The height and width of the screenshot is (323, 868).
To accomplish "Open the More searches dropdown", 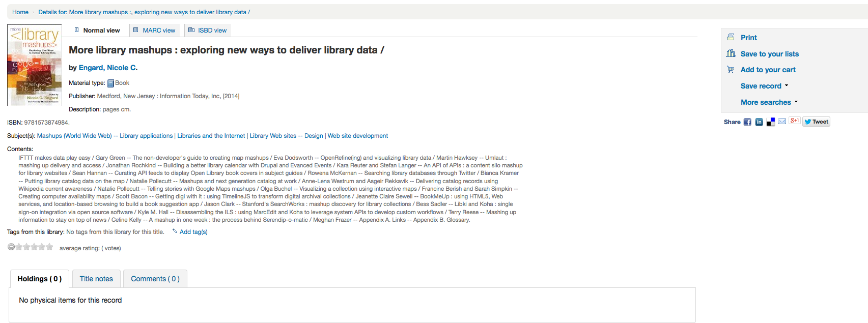I will (769, 102).
